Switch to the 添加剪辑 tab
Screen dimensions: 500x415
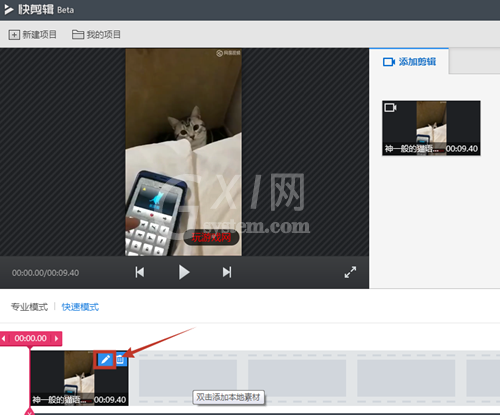pyautogui.click(x=409, y=62)
